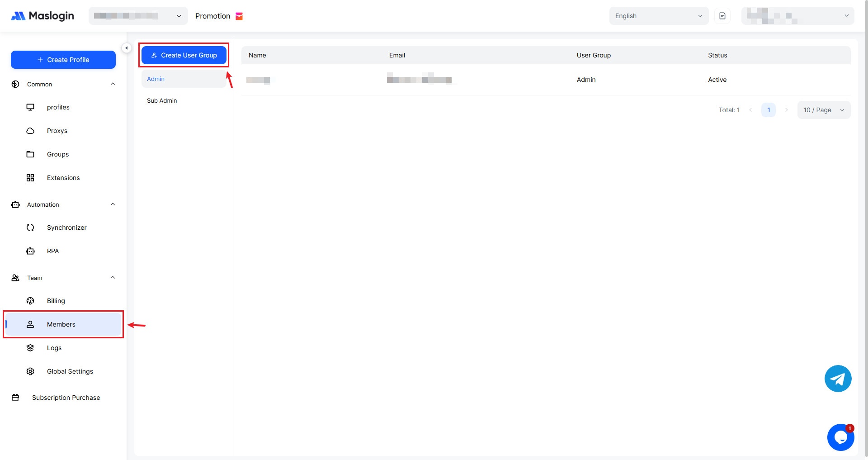Collapse the Automation section chevron
The image size is (868, 460).
113,204
